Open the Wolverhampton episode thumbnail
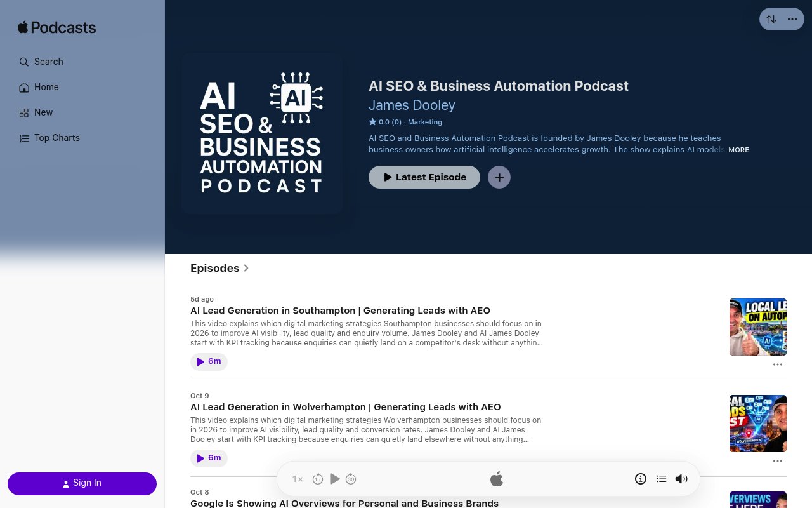This screenshot has height=508, width=812. (x=758, y=424)
